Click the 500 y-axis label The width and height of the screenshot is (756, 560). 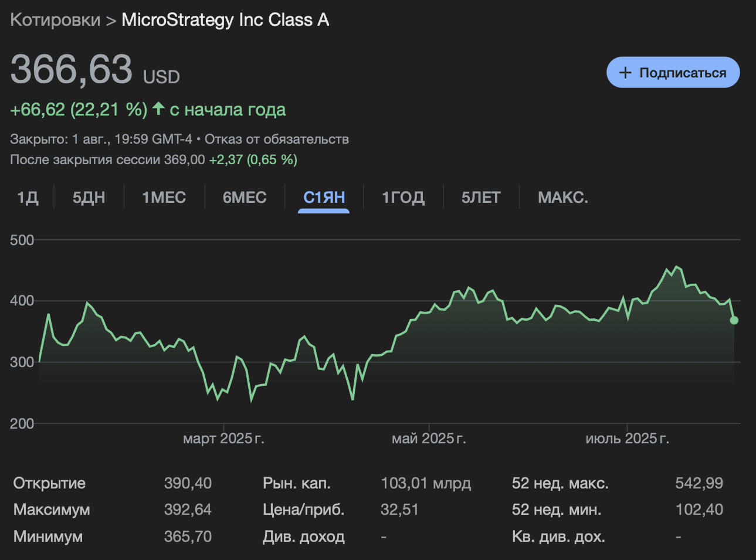(22, 240)
